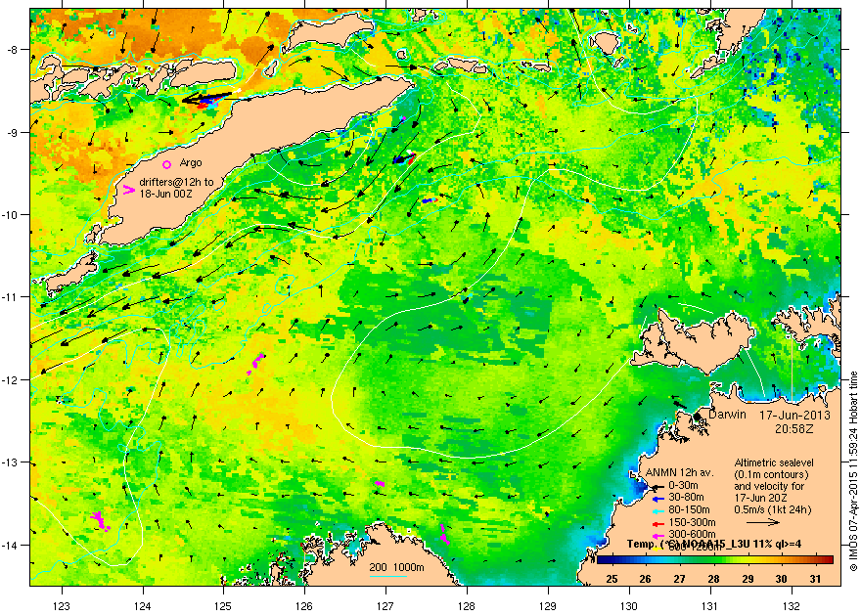Click the '300-600m' depth label

[692, 534]
